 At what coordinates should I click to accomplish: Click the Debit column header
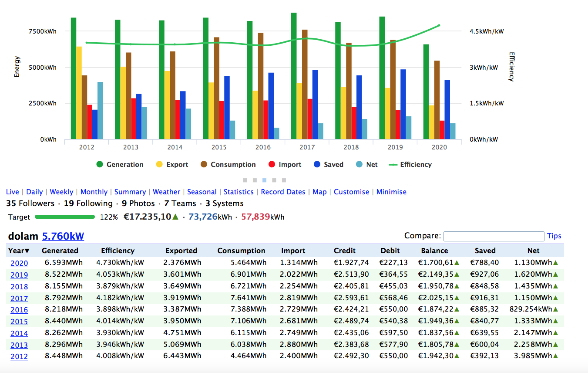tap(390, 251)
